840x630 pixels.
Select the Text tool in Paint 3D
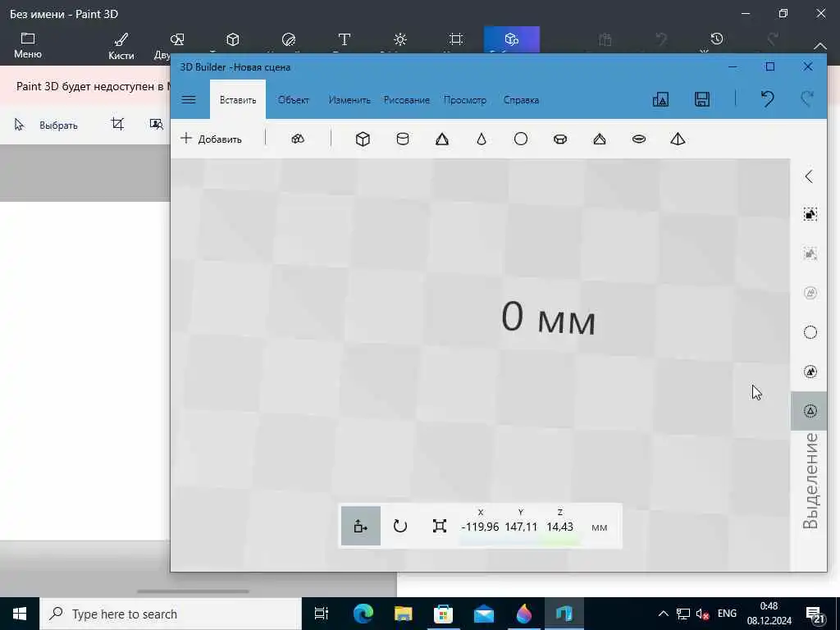[x=345, y=39]
